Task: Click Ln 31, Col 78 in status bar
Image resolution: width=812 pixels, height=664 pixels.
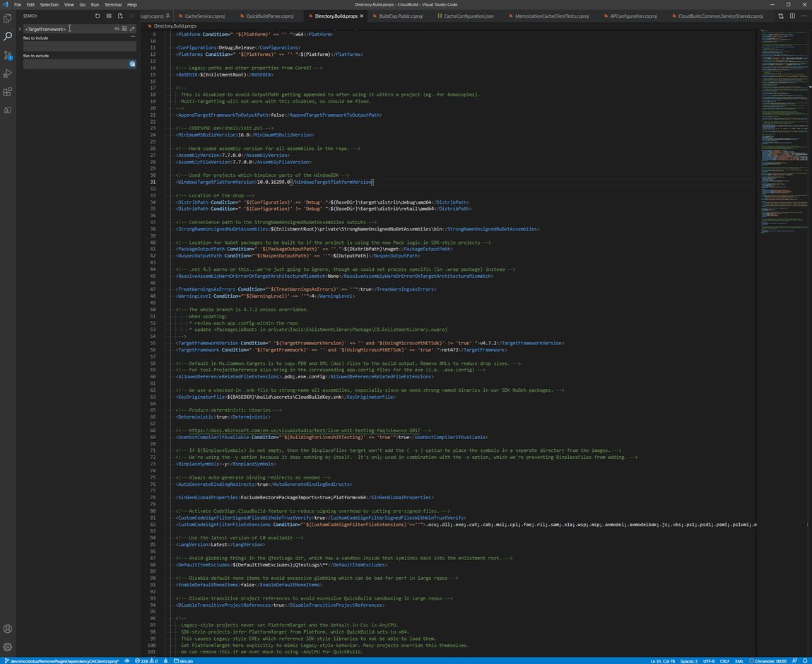Action: click(x=662, y=661)
